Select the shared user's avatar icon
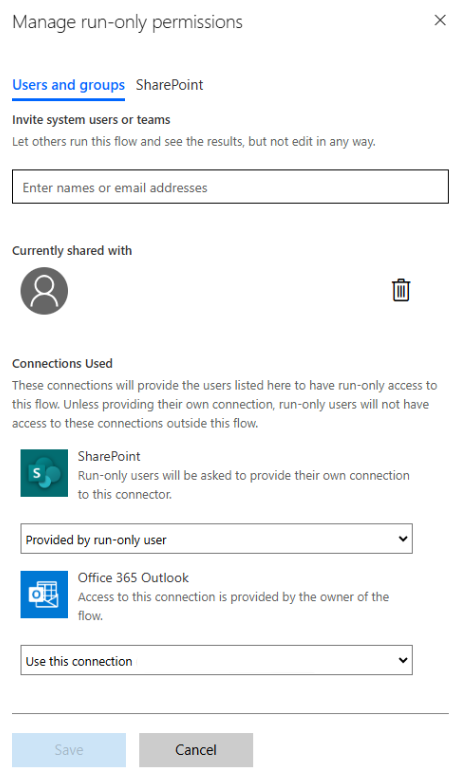 click(x=44, y=291)
